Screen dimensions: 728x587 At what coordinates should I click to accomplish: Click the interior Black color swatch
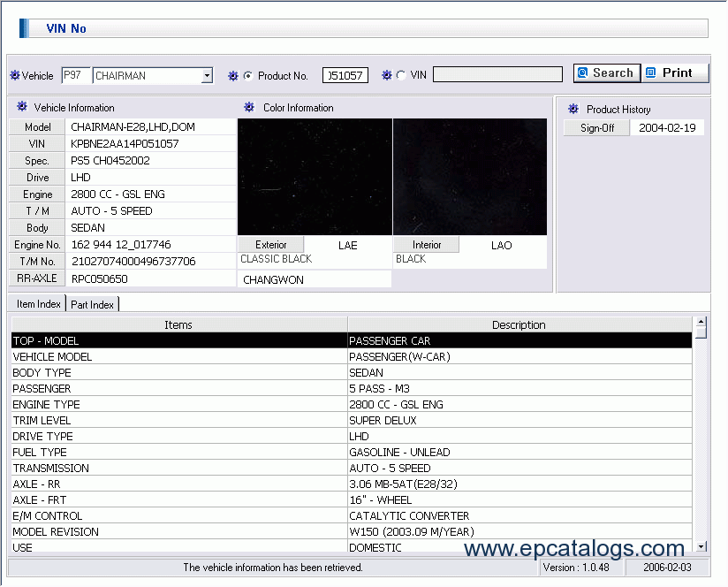coord(470,177)
